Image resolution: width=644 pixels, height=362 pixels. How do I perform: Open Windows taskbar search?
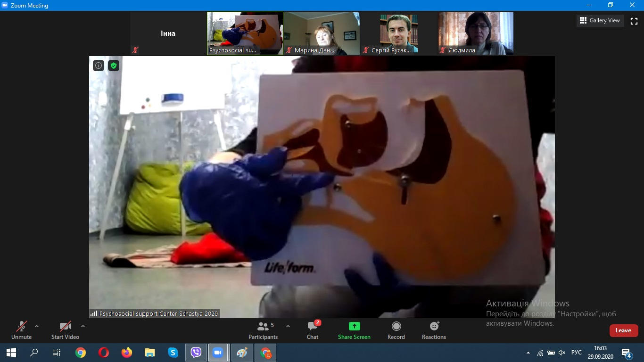[34, 353]
